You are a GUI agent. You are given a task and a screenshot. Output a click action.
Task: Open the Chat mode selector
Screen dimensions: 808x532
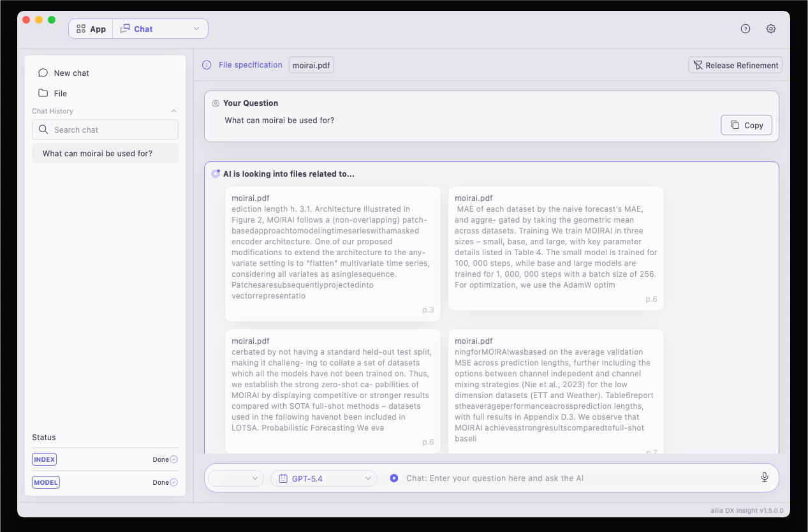point(160,29)
